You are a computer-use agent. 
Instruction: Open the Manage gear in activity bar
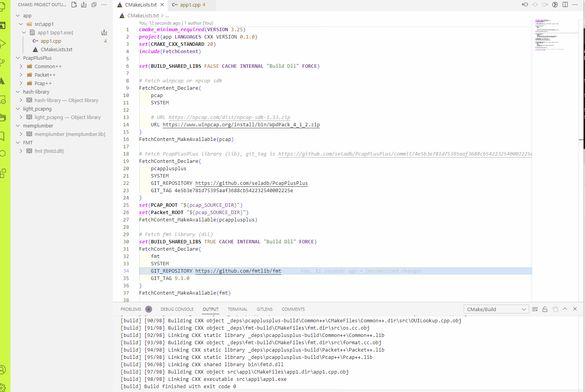pos(2,387)
